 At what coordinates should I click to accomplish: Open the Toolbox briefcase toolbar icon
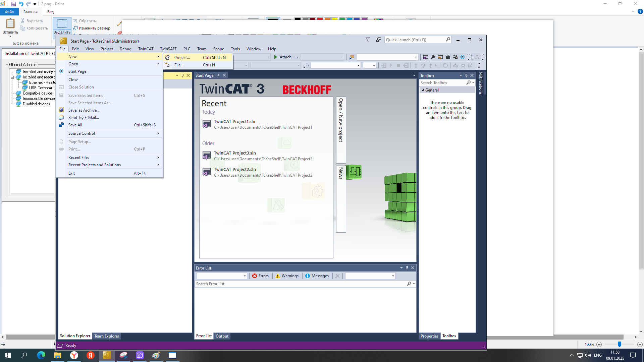(448, 57)
